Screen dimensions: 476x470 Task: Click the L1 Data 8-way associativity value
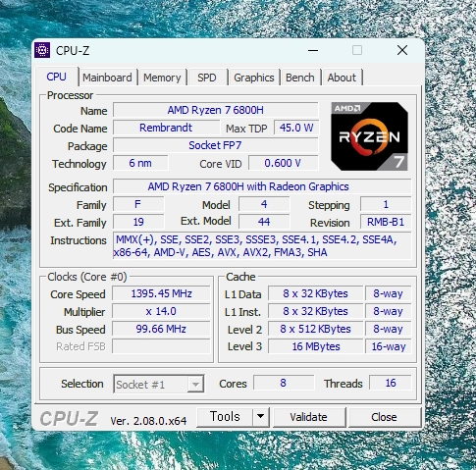pyautogui.click(x=388, y=293)
